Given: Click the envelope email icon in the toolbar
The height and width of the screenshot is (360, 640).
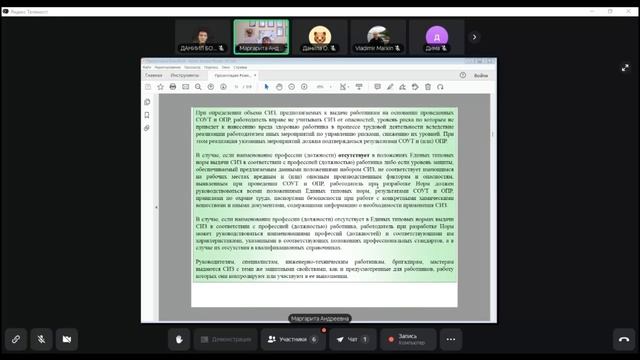Looking at the screenshot, I should click(185, 87).
